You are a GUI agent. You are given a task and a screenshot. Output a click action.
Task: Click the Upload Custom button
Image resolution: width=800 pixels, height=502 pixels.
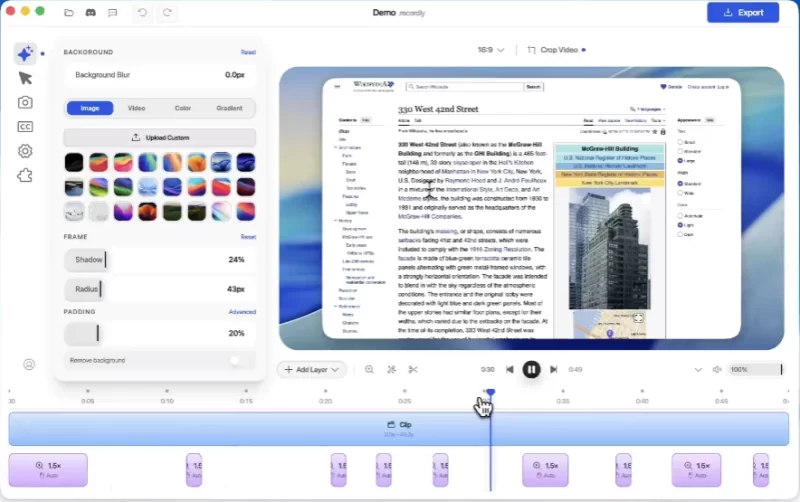pos(160,138)
